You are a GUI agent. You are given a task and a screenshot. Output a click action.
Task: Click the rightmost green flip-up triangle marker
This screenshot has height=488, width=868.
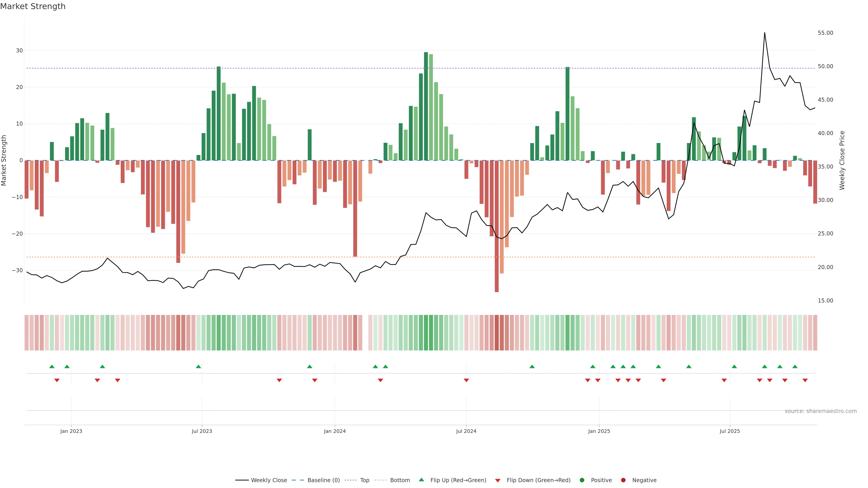795,366
